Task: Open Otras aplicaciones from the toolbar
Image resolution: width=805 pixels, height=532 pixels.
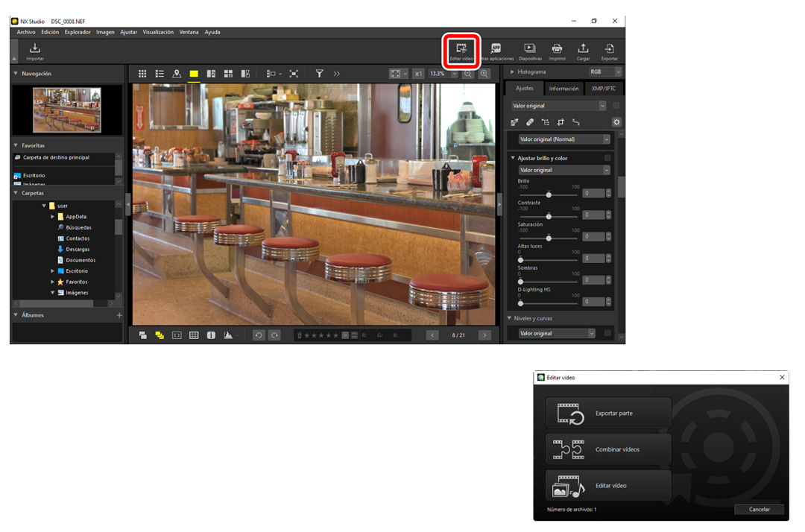Action: pos(496,51)
